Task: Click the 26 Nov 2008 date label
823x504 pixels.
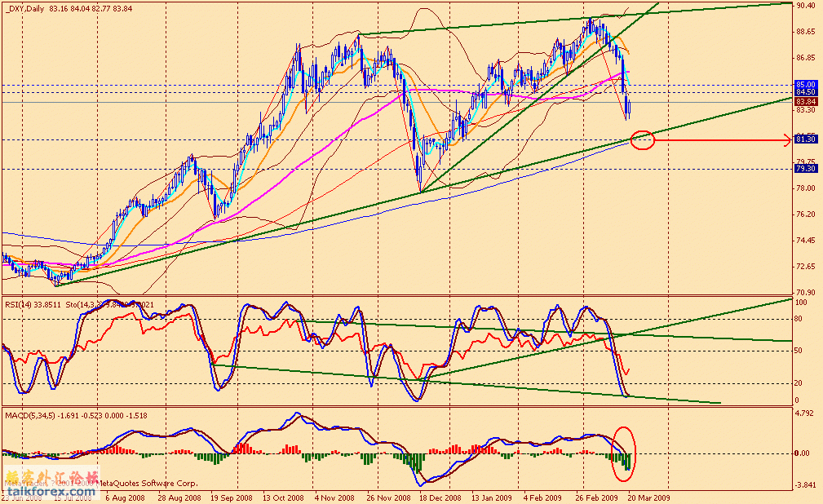Action: (388, 497)
